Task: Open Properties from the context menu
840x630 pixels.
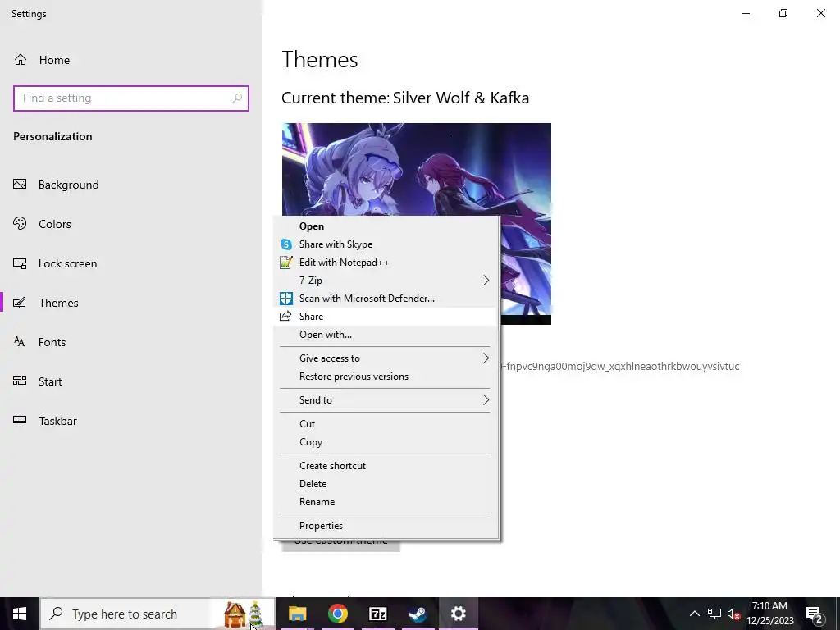Action: point(386,526)
